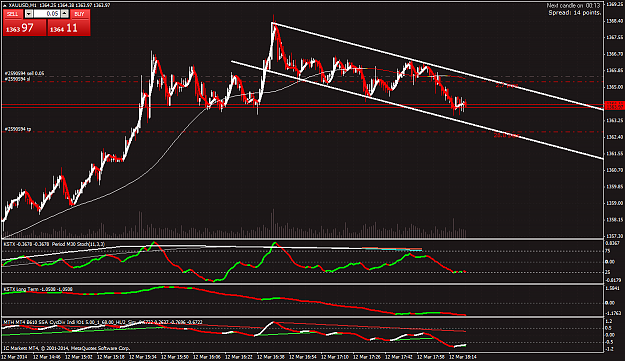Click the KSTX Period M30 Stoch indicator label
The height and width of the screenshot is (361, 625).
(54, 243)
